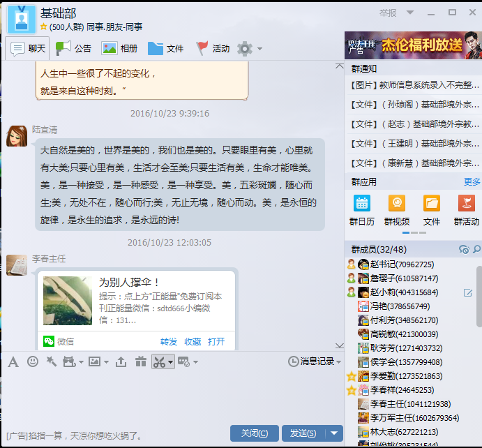
Task: Open the emoji face picker
Action: pyautogui.click(x=33, y=361)
